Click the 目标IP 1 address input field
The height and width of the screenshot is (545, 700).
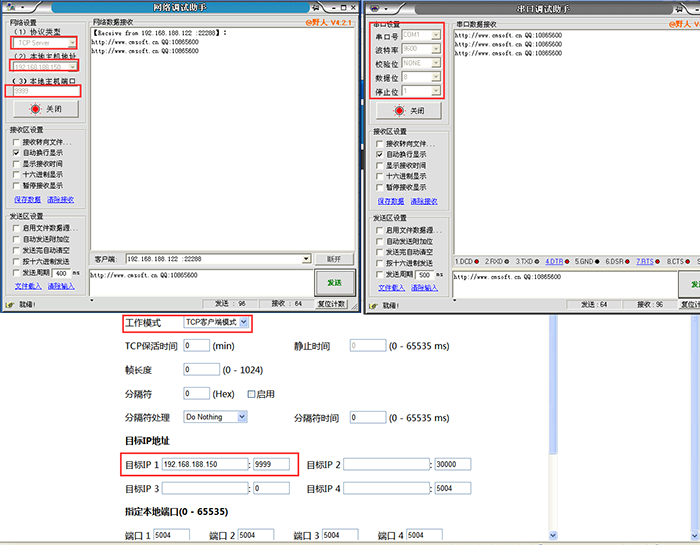[204, 464]
